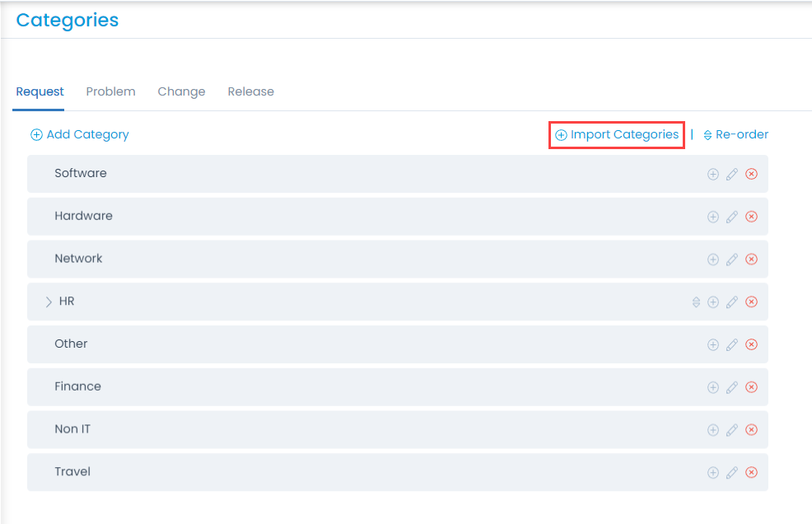This screenshot has width=812, height=524.
Task: Add a subcategory under HR
Action: tap(713, 302)
